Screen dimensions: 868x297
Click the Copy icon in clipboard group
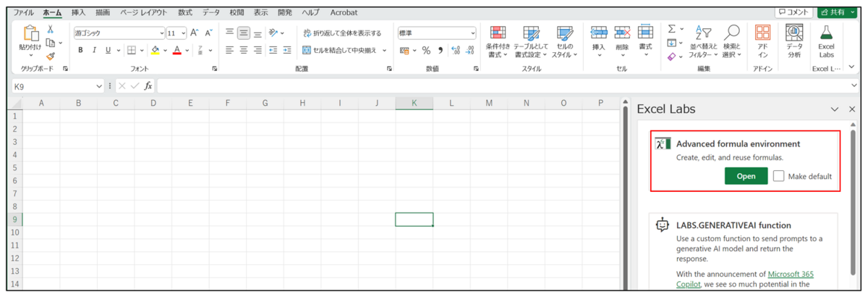(x=51, y=43)
